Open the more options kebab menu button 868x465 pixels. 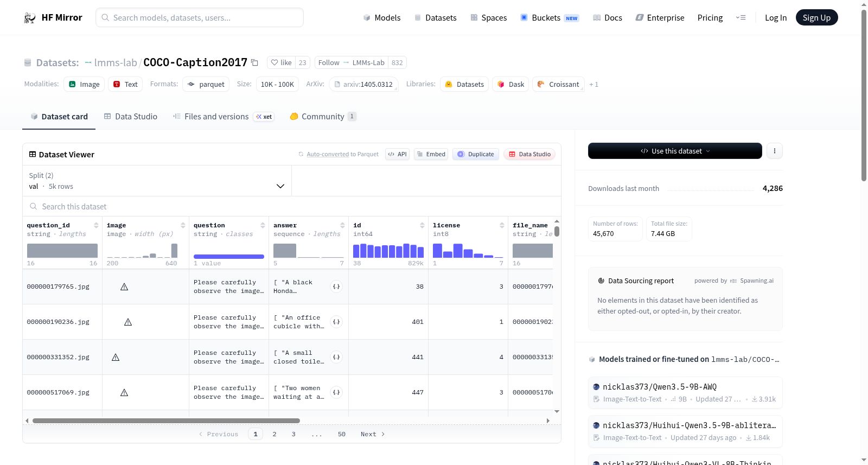[775, 151]
